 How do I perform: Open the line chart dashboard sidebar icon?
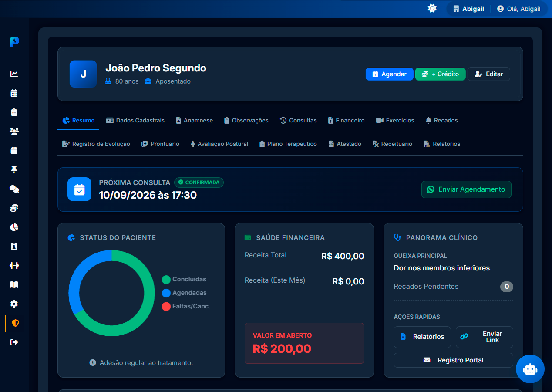pyautogui.click(x=14, y=74)
